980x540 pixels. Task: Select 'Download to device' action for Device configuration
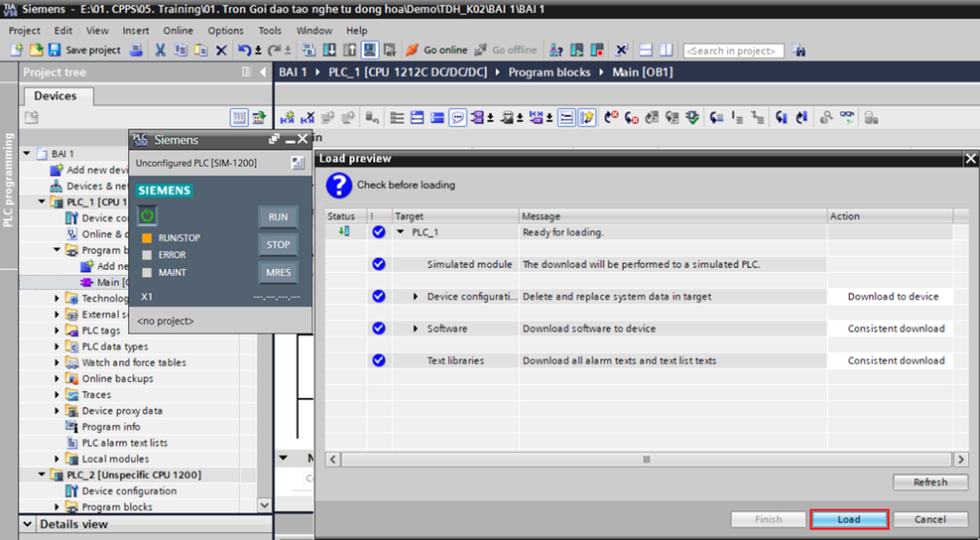[x=892, y=297]
